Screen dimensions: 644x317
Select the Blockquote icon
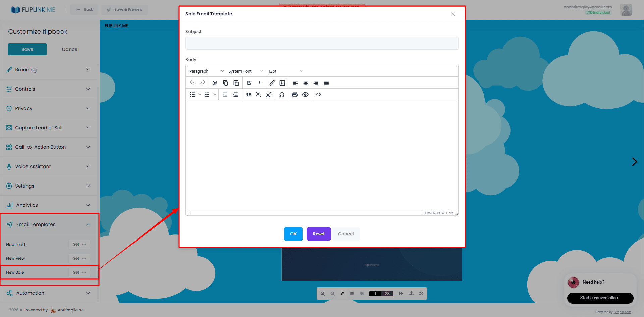248,94
